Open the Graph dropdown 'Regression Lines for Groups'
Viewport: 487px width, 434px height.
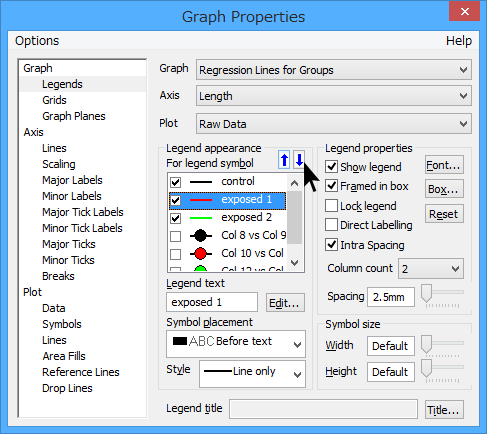pos(334,70)
